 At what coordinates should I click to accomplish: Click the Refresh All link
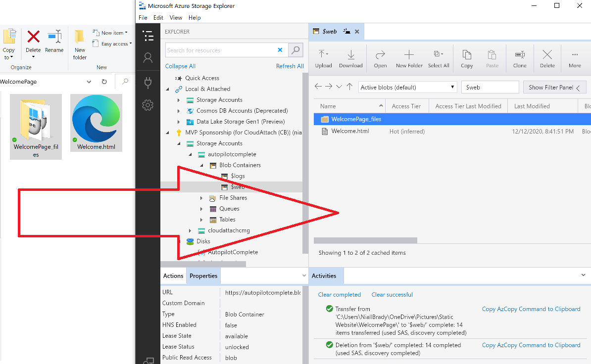tap(290, 66)
